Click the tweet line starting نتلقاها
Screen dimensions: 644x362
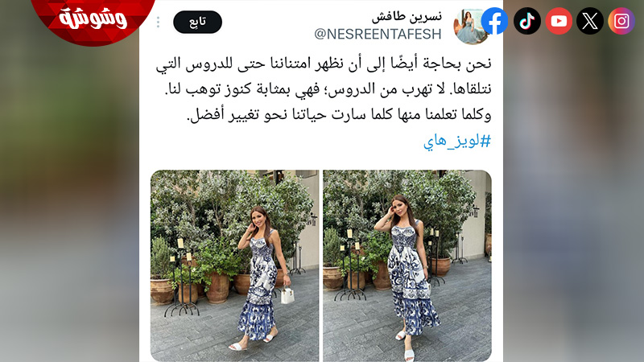pos(328,89)
